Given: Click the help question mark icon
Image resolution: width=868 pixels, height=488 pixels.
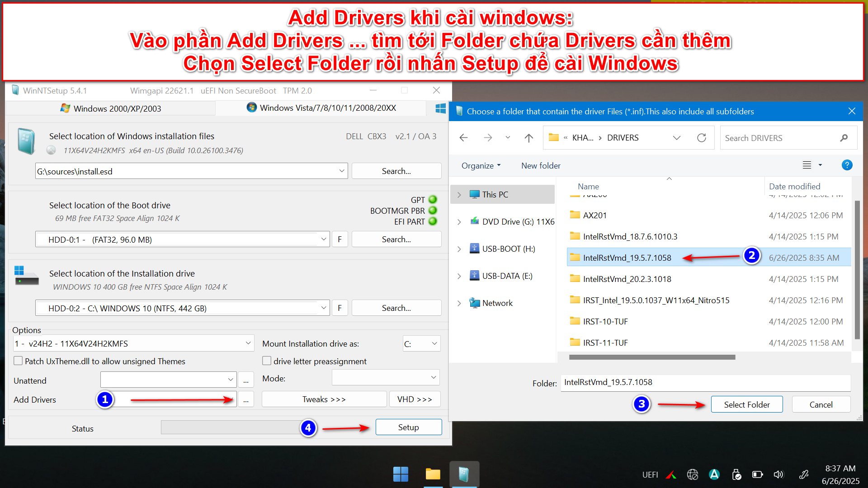Looking at the screenshot, I should (847, 165).
